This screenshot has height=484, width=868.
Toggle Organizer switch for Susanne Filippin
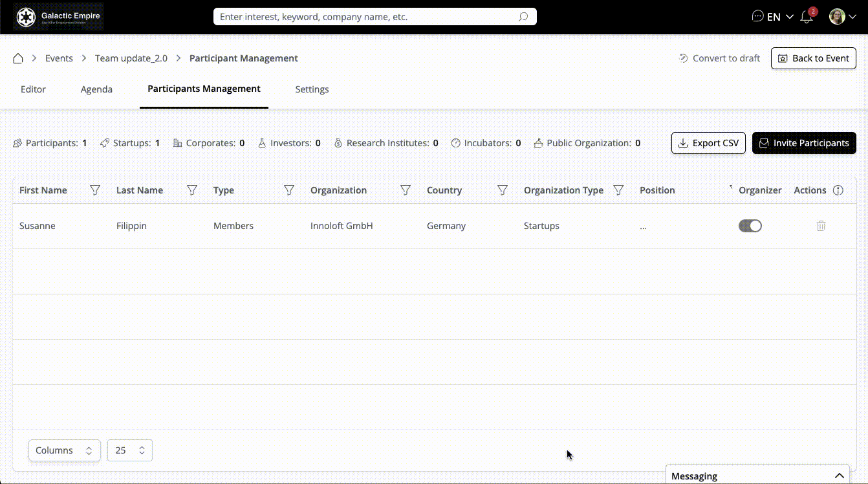pyautogui.click(x=750, y=226)
